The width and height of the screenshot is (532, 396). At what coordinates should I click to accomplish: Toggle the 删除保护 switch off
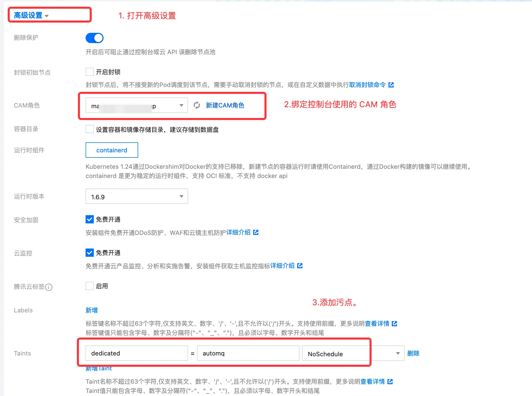pyautogui.click(x=94, y=38)
